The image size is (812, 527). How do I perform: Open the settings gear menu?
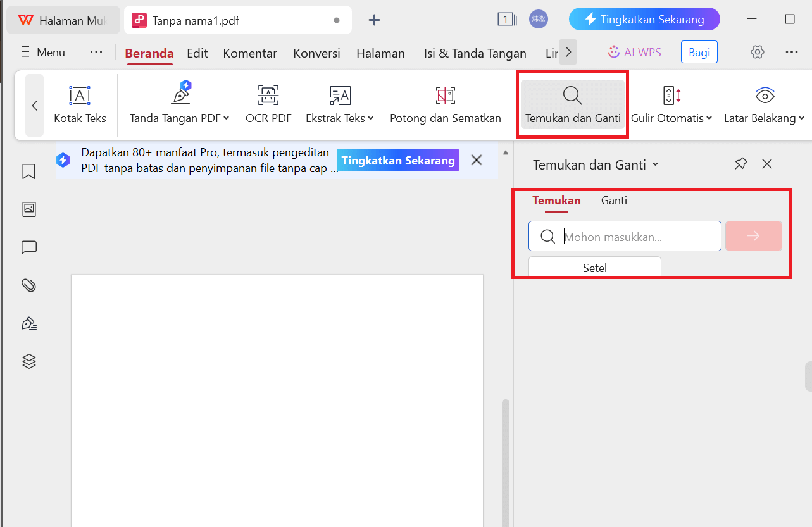(x=757, y=52)
